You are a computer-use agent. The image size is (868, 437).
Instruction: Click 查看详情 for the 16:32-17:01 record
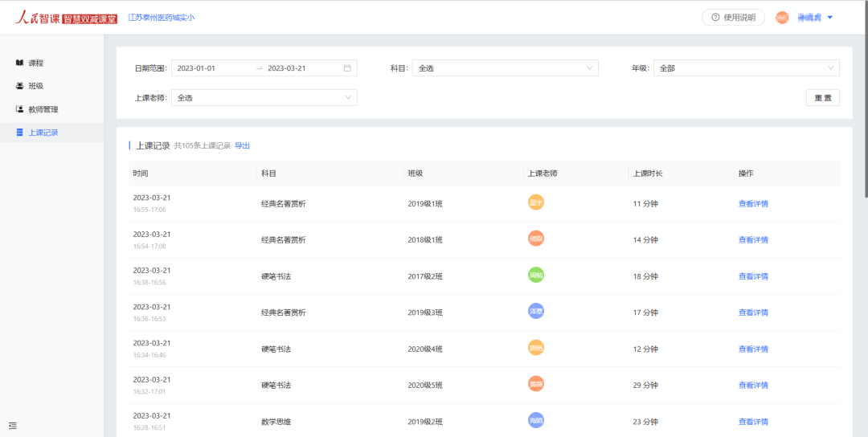[753, 385]
